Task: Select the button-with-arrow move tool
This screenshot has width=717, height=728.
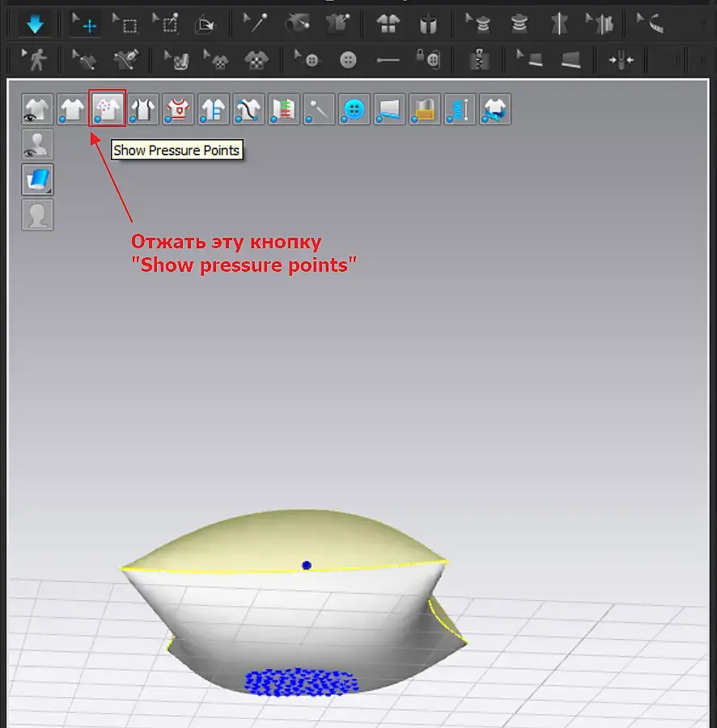Action: pyautogui.click(x=307, y=59)
